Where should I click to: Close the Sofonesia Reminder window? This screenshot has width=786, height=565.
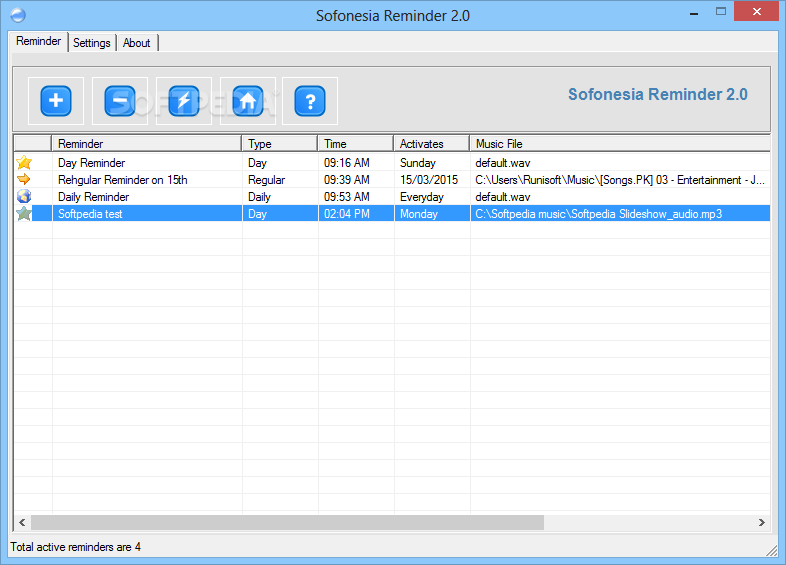coord(756,12)
